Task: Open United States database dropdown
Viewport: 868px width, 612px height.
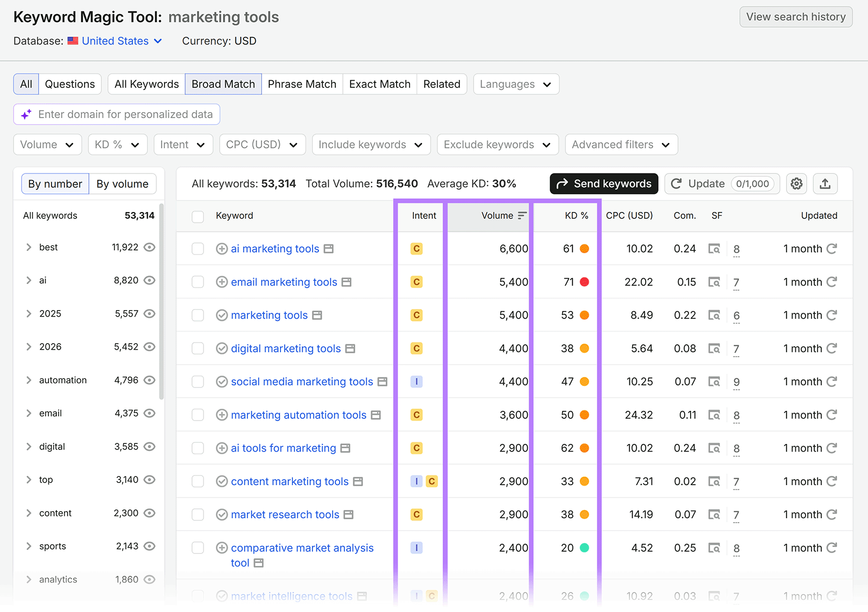Action: [115, 41]
